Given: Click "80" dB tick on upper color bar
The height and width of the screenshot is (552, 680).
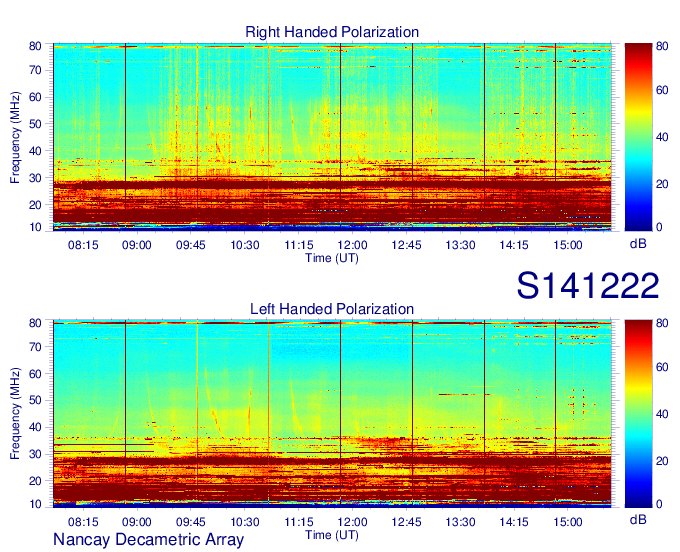Looking at the screenshot, I should click(662, 46).
